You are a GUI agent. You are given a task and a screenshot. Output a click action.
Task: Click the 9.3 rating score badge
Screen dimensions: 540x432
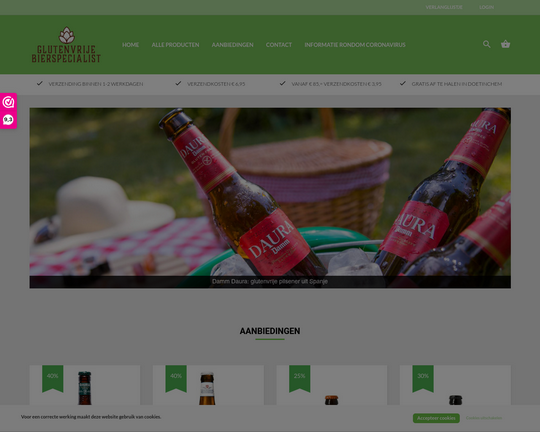point(8,120)
